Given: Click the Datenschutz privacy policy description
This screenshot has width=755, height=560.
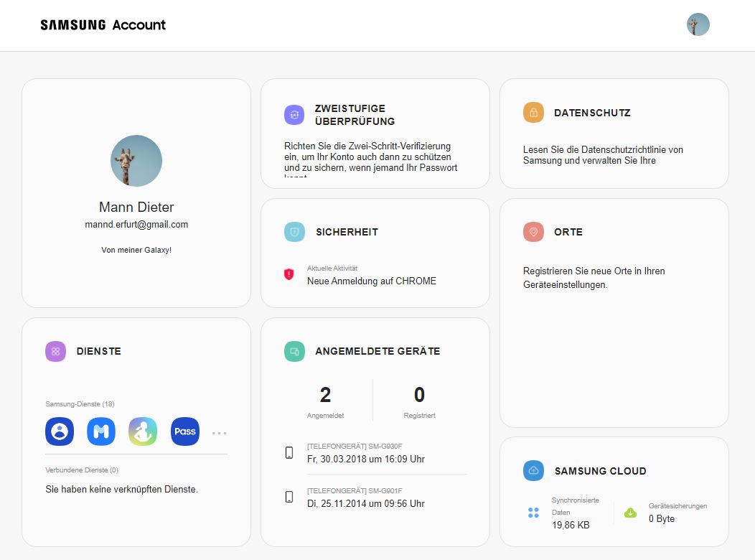Looking at the screenshot, I should coord(603,155).
